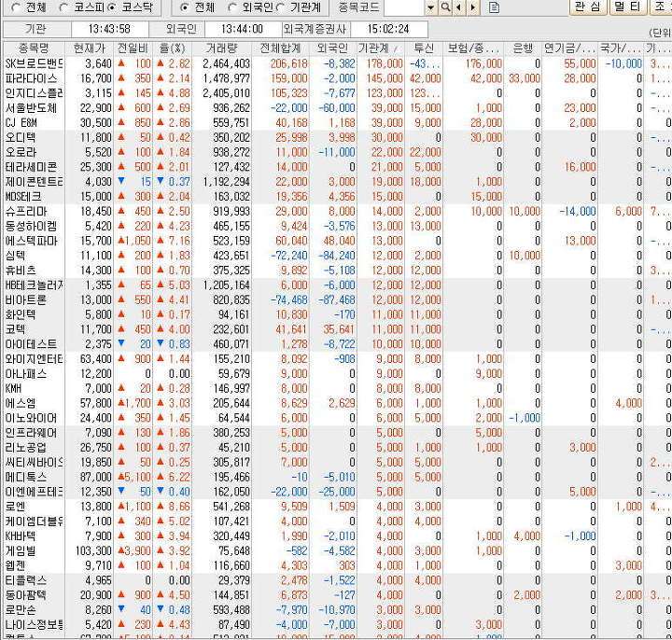Select the 코스피 radio button
This screenshot has height=640, width=672.
tap(63, 7)
